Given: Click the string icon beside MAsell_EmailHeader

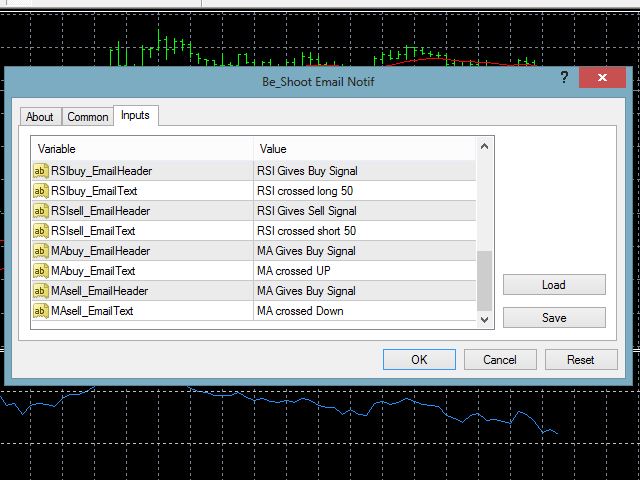Looking at the screenshot, I should click(x=41, y=291).
